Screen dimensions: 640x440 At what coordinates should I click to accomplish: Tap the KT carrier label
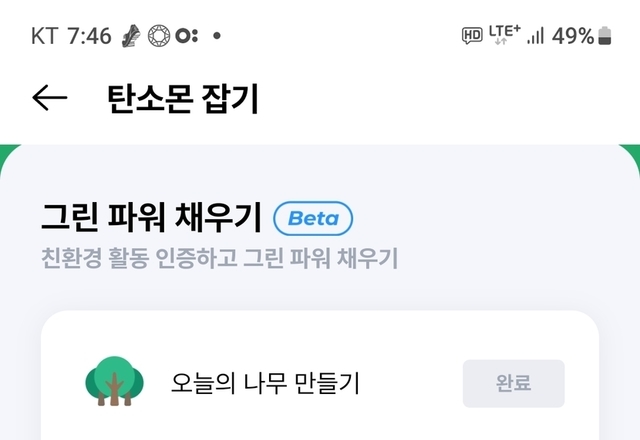coord(44,36)
